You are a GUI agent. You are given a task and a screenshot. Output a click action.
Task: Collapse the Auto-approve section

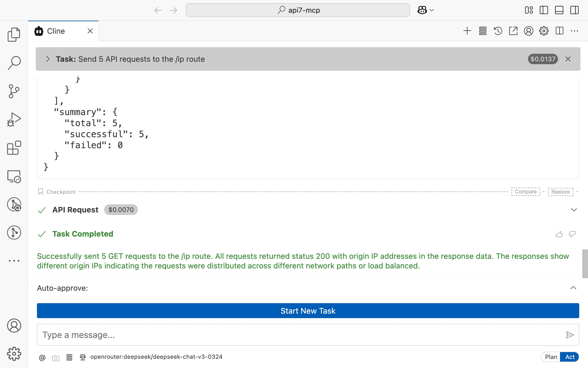[x=573, y=288]
